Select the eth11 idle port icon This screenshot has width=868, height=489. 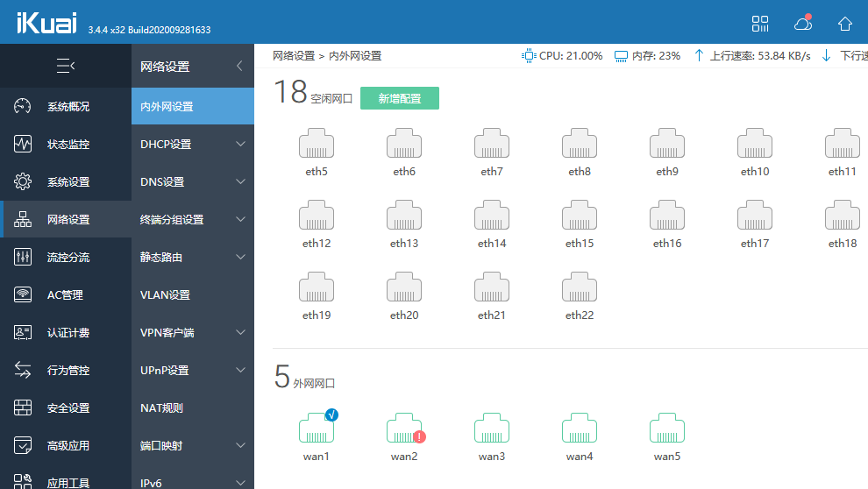pyautogui.click(x=842, y=144)
